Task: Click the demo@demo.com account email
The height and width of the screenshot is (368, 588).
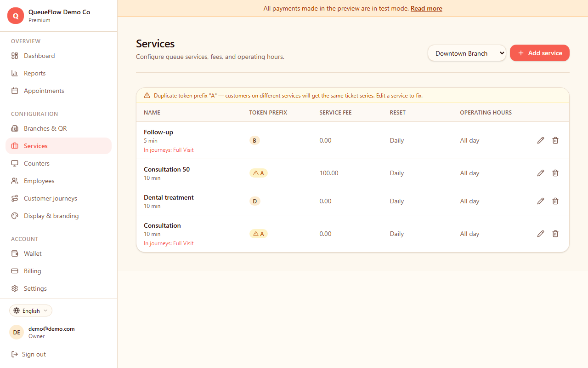Action: point(51,328)
